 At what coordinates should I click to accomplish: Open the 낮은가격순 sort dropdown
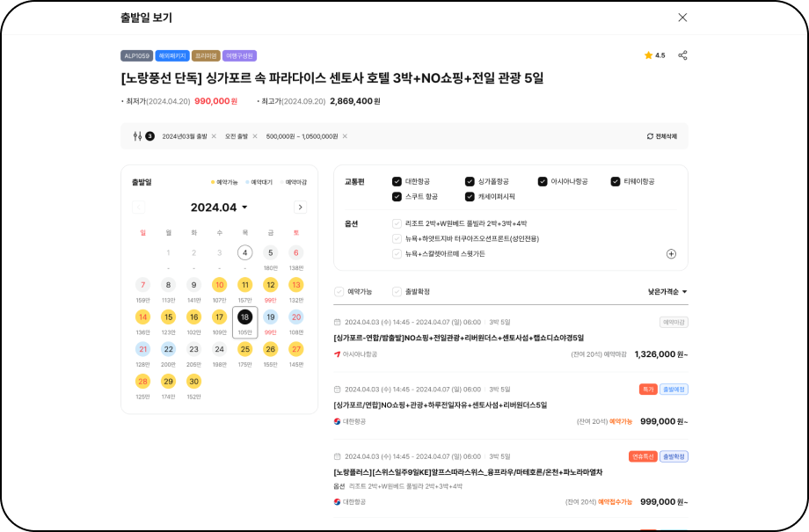click(667, 291)
